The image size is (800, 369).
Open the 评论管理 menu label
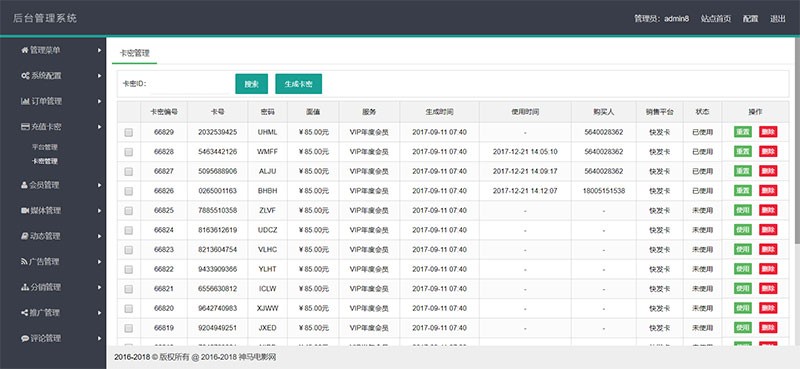coord(45,338)
